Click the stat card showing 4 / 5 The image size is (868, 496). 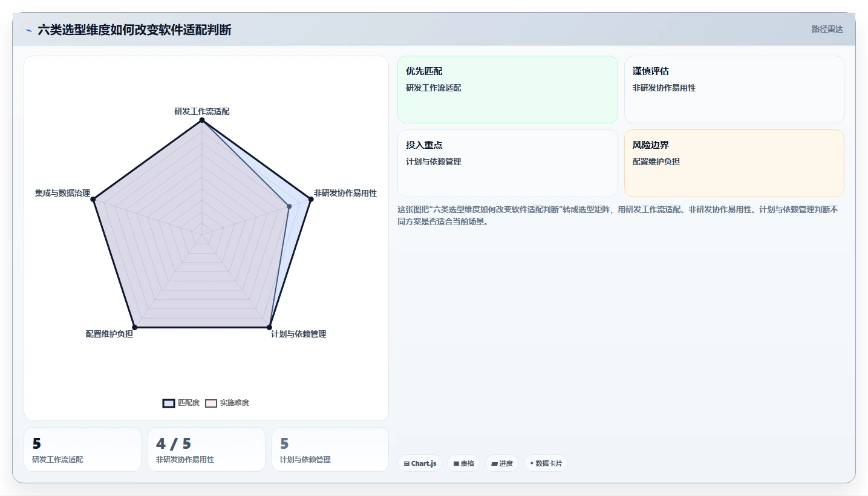(206, 449)
